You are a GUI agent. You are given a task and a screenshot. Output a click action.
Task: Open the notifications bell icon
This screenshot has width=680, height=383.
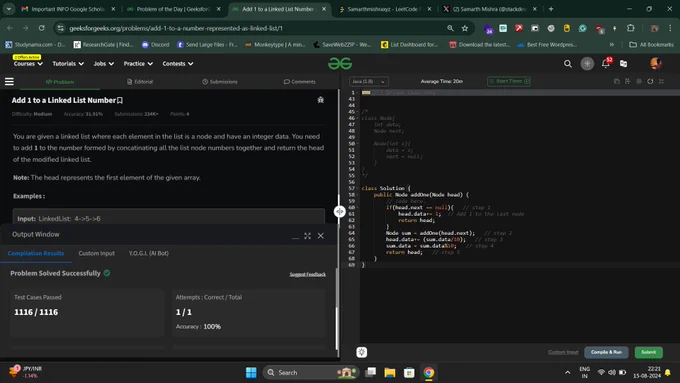click(x=605, y=64)
